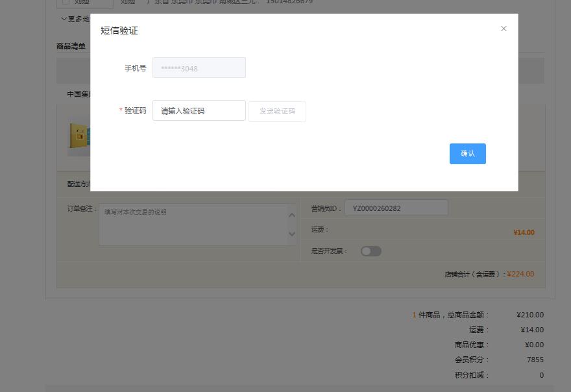Screen dimensions: 571x392
Task: Click the 发送验证码 send code button
Action: coord(277,111)
